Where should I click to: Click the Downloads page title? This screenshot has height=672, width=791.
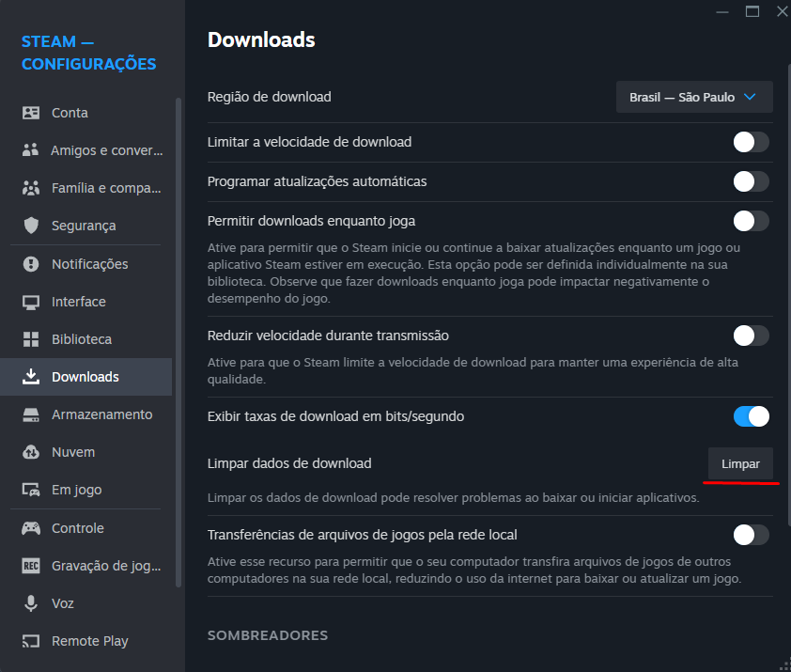coord(261,39)
